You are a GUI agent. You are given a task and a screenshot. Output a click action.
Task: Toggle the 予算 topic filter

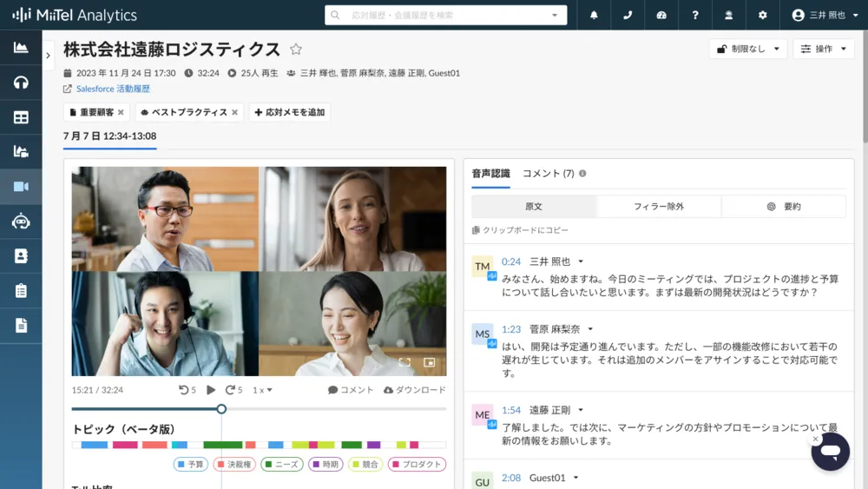[190, 465]
